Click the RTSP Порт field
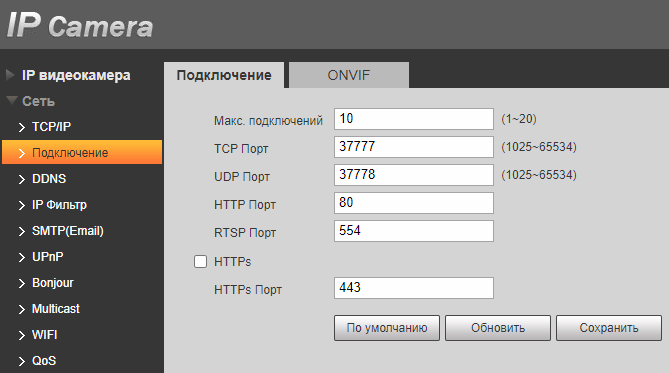This screenshot has height=373, width=669. click(414, 231)
